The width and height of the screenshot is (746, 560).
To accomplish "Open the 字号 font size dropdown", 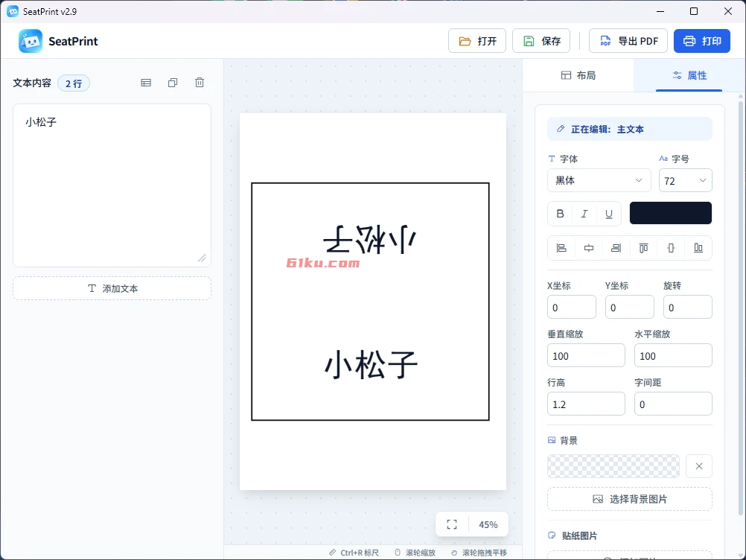I will pyautogui.click(x=685, y=180).
